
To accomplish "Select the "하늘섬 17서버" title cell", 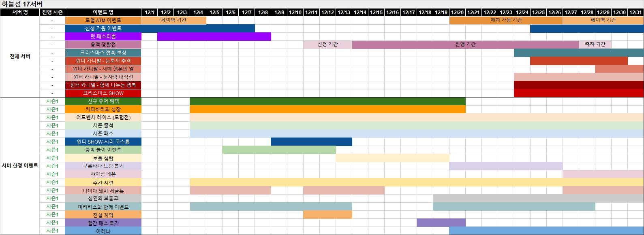I will (x=22, y=4).
